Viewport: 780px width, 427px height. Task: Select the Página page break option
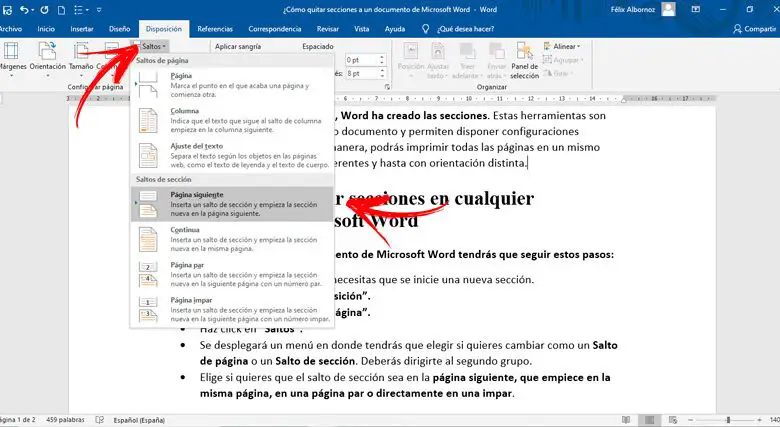(x=232, y=85)
